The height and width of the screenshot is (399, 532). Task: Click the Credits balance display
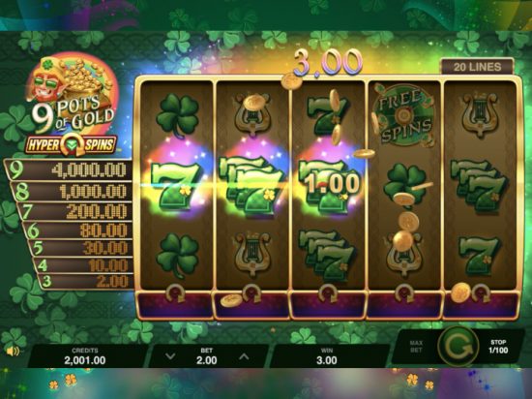tap(85, 355)
